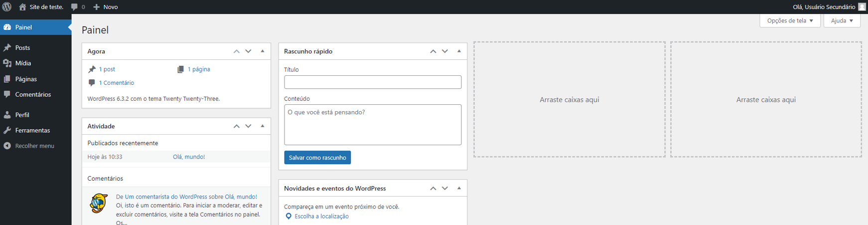Click the commenter avatar in Comentários section
Screen dimensions: 868x225
pyautogui.click(x=99, y=203)
